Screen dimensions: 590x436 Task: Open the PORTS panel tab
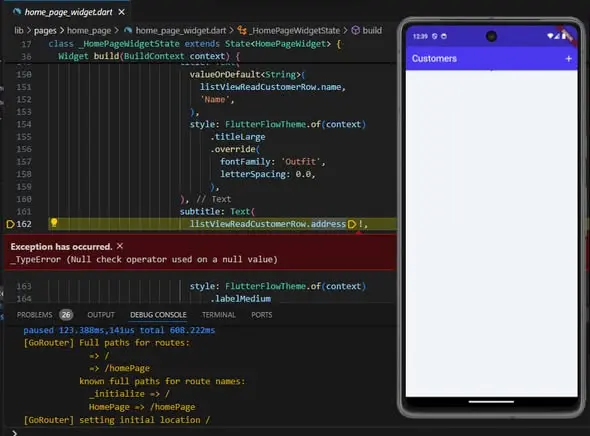[262, 315]
